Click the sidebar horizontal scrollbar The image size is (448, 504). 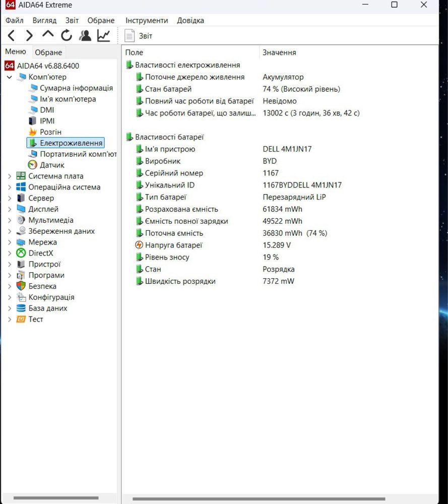click(x=56, y=498)
